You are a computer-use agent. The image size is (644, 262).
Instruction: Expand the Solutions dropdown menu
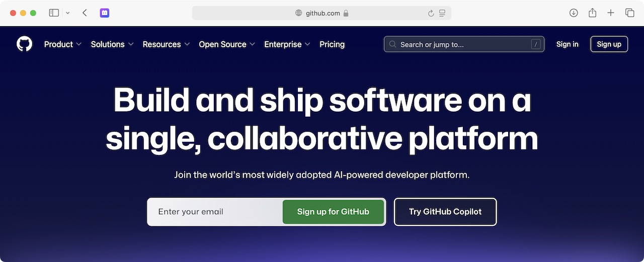click(x=112, y=44)
